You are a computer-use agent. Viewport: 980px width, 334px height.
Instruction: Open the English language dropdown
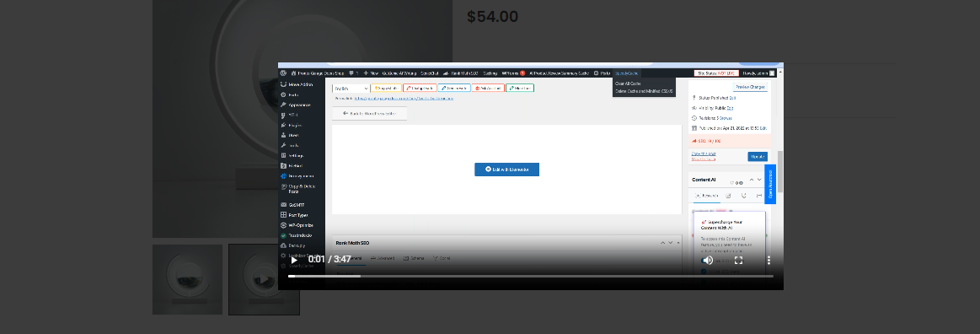tap(351, 89)
